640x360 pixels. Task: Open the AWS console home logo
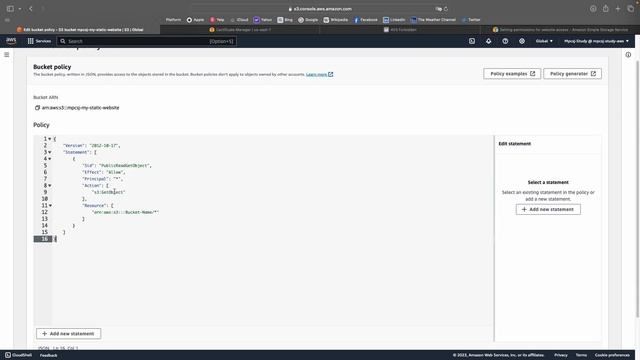(11, 41)
